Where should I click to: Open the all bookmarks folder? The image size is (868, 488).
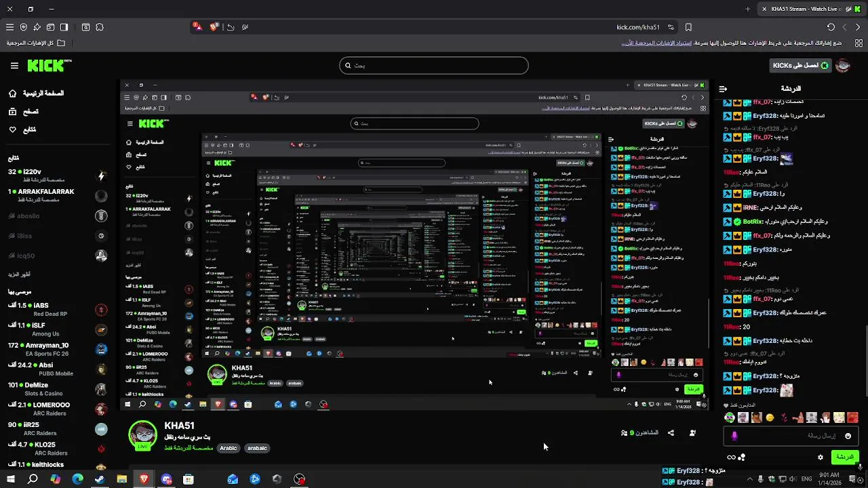[x=36, y=43]
